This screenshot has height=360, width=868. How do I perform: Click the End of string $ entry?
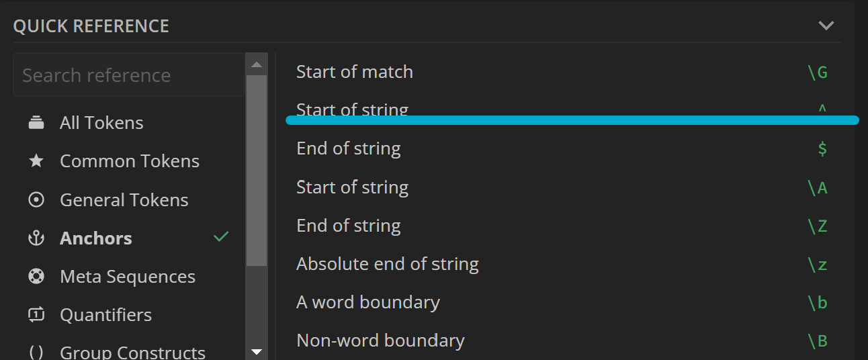[x=562, y=148]
